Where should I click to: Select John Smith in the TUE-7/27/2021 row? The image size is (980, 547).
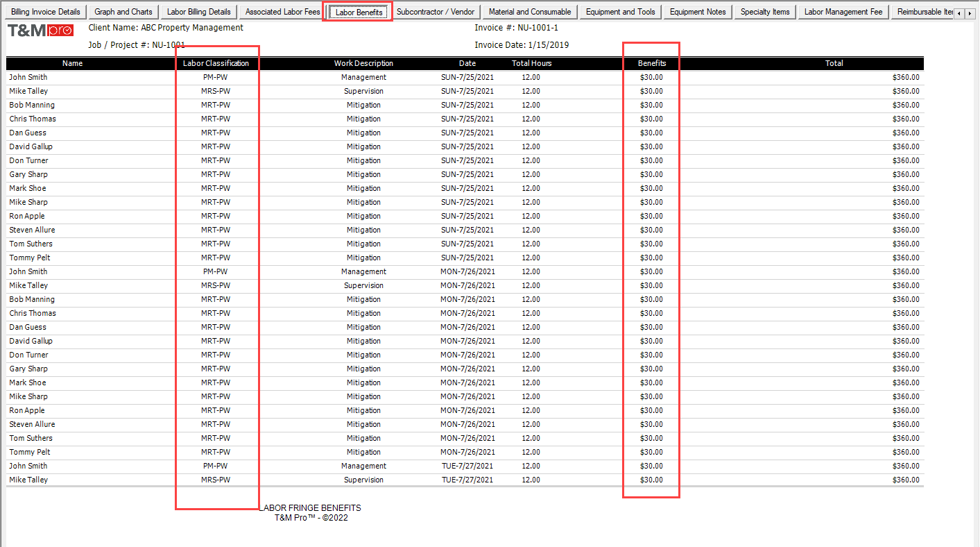click(x=28, y=466)
